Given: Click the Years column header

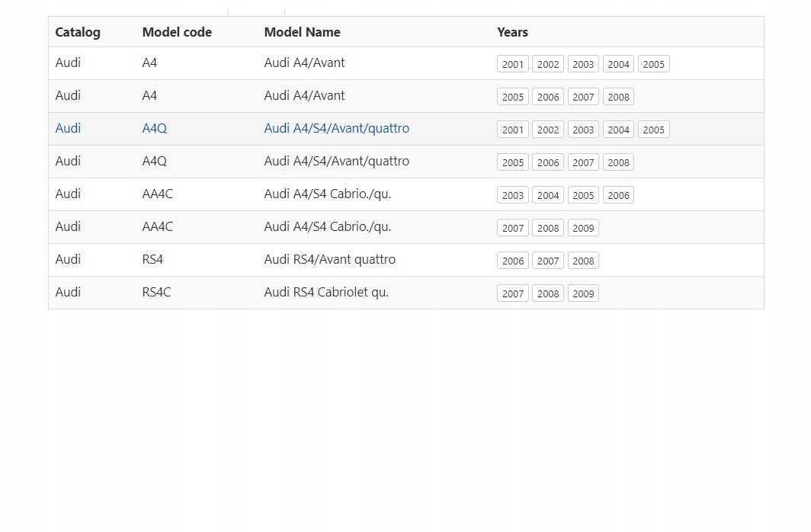Looking at the screenshot, I should tap(512, 32).
